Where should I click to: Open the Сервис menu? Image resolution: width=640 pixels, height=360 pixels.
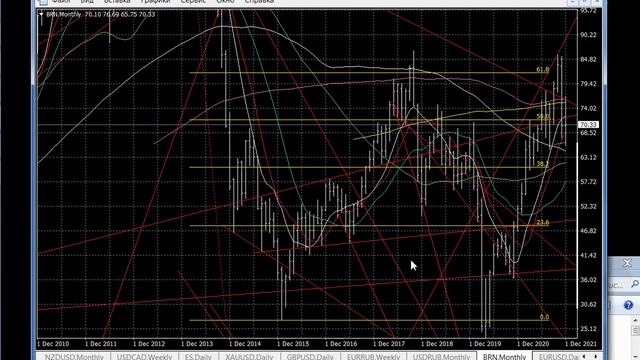[x=193, y=2]
